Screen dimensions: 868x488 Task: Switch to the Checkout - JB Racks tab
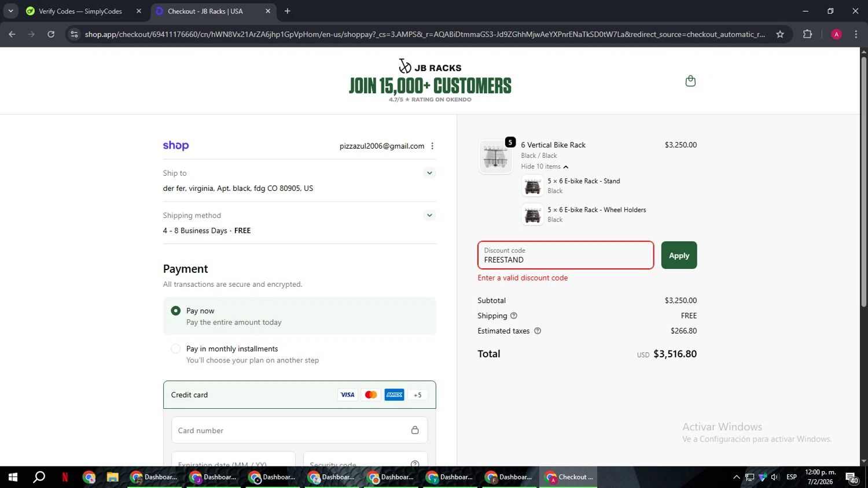pos(213,11)
